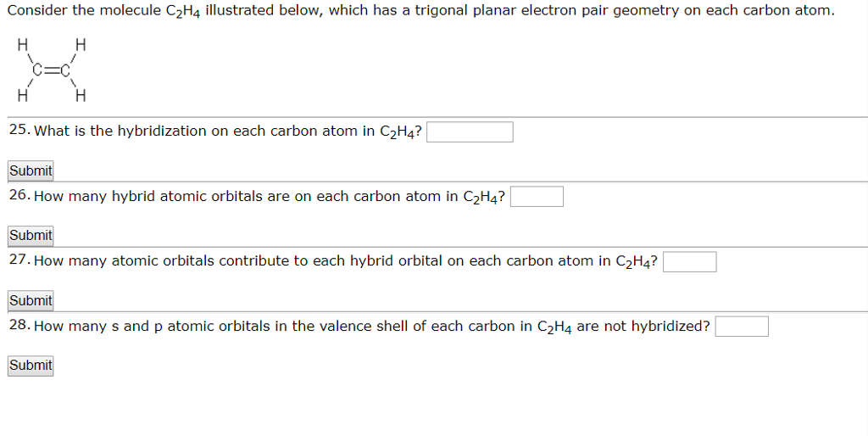
Task: Submit the answer to question 28
Action: [31, 366]
